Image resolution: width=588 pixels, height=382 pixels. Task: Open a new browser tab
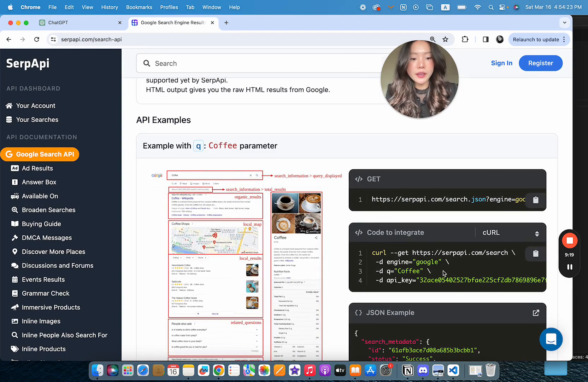click(226, 23)
